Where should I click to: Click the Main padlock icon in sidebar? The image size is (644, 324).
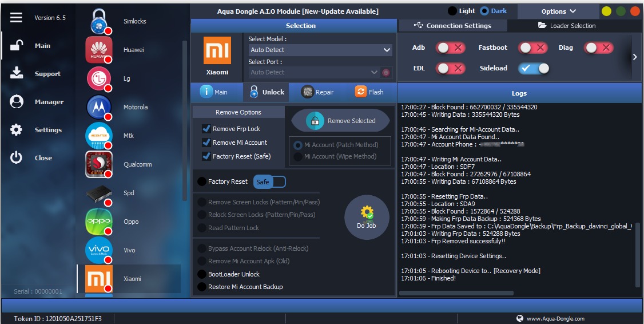point(17,46)
